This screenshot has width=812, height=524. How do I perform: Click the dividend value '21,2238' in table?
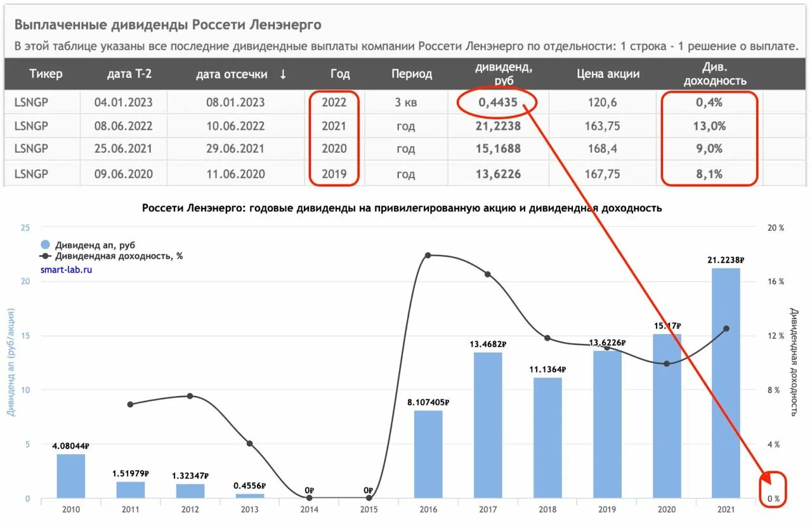coord(499,126)
